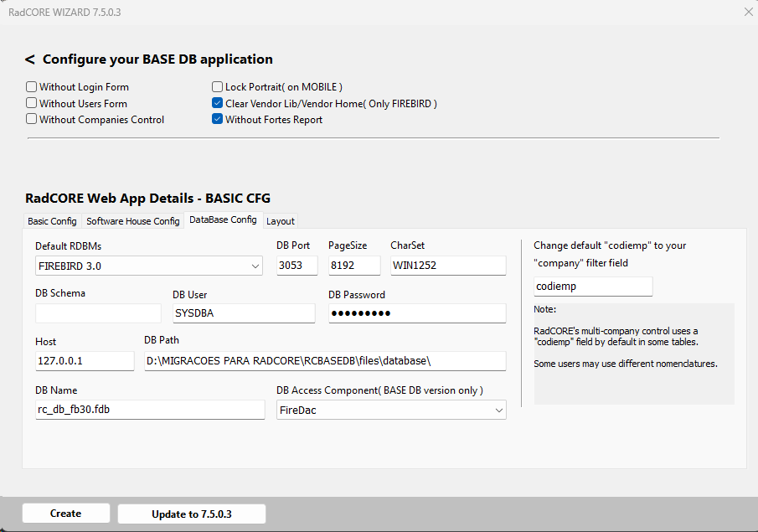Toggle Without Users Form checkbox
The image size is (758, 532).
tap(32, 104)
